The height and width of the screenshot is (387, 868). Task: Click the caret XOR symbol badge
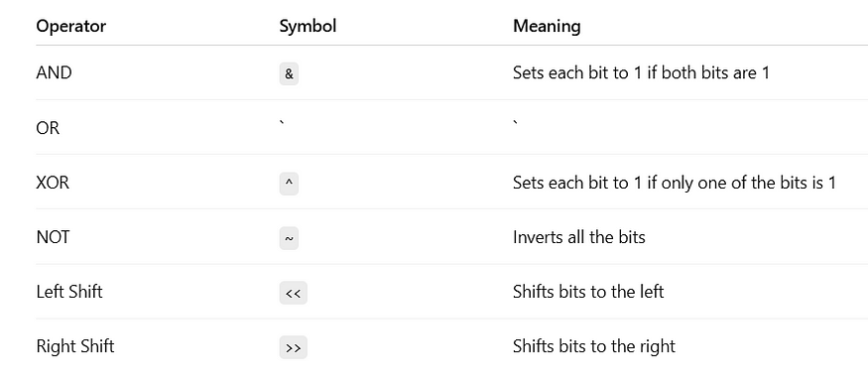tap(289, 184)
